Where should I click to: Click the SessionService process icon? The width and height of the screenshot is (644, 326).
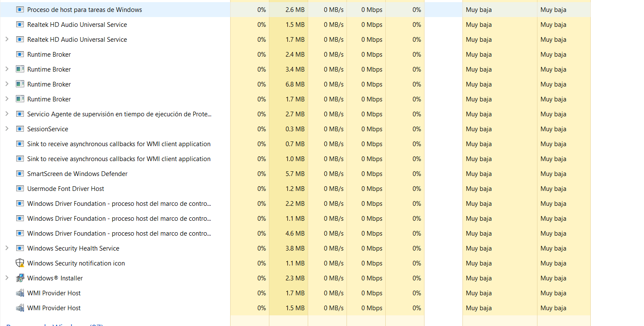click(x=20, y=129)
